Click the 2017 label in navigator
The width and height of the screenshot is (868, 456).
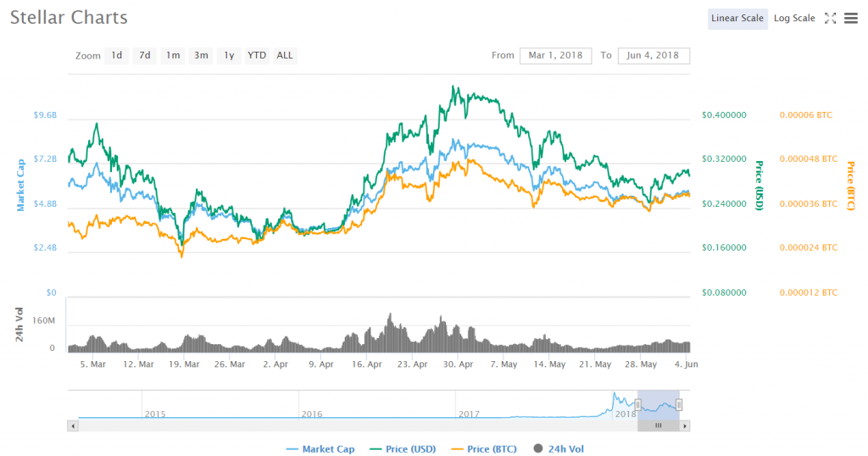pyautogui.click(x=469, y=414)
